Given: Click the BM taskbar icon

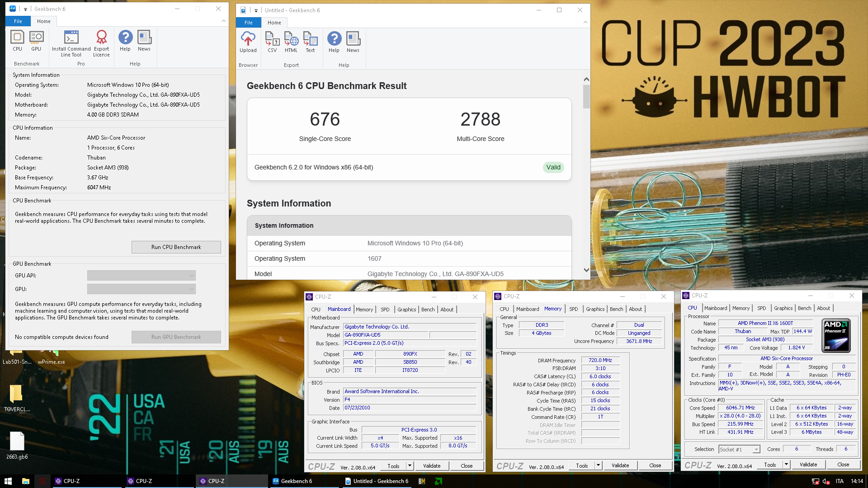Looking at the screenshot, I should pos(422,481).
